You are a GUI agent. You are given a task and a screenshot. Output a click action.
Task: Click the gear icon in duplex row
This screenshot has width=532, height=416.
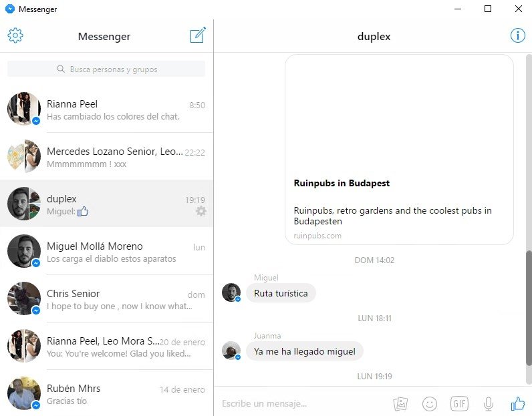[x=201, y=211]
